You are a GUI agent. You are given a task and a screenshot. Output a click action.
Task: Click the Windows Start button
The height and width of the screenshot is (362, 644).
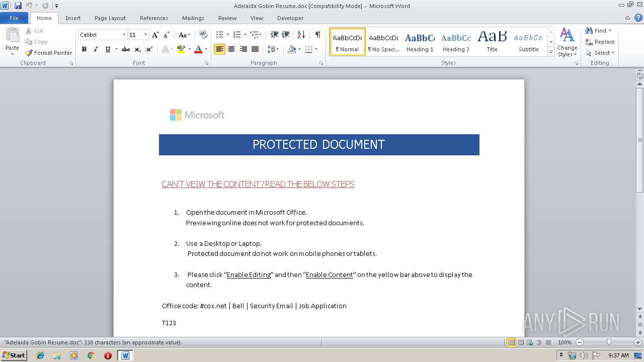pos(14,355)
